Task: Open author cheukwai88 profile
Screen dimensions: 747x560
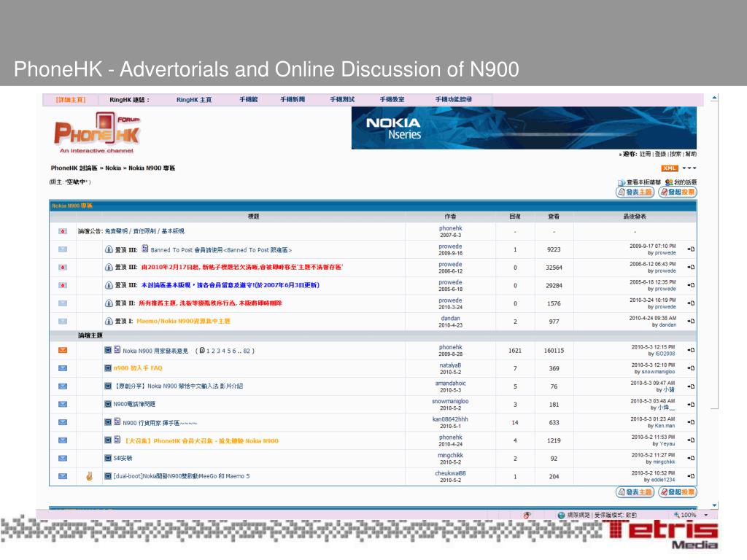Action: [x=450, y=473]
